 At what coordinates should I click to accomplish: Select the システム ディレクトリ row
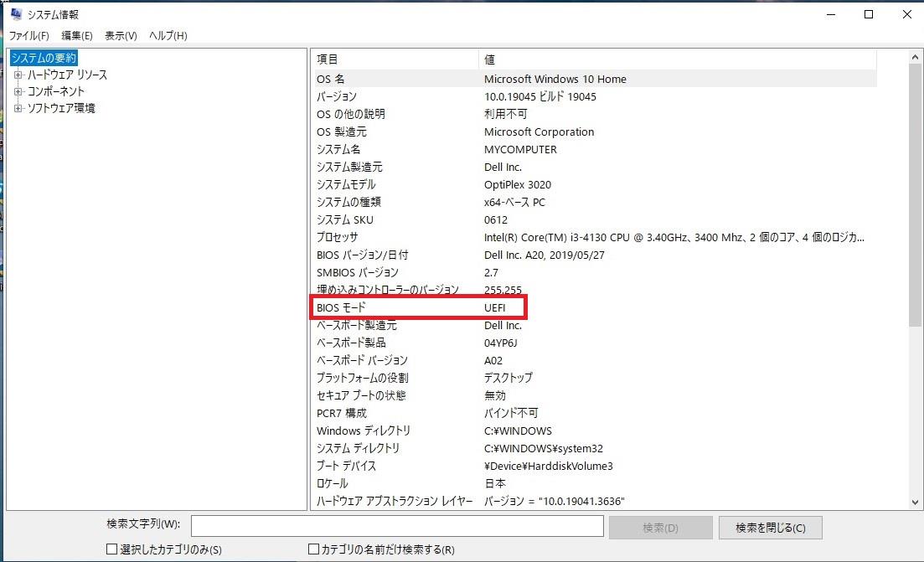(594, 448)
